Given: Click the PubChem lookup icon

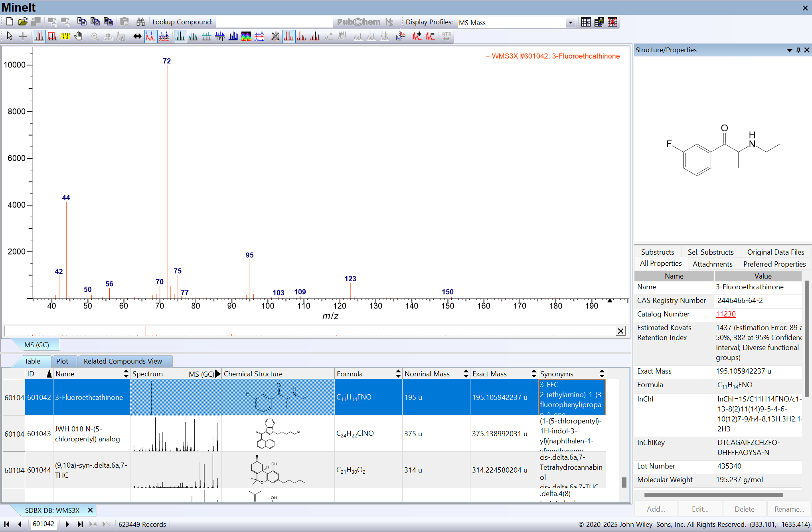Looking at the screenshot, I should point(358,22).
